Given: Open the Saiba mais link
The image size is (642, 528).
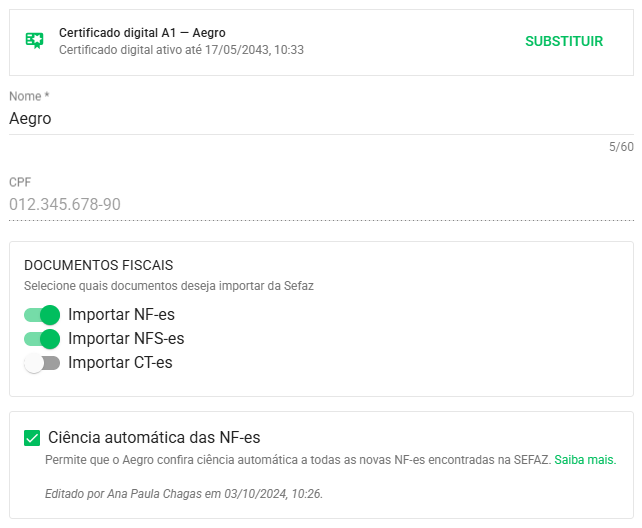Looking at the screenshot, I should point(585,460).
